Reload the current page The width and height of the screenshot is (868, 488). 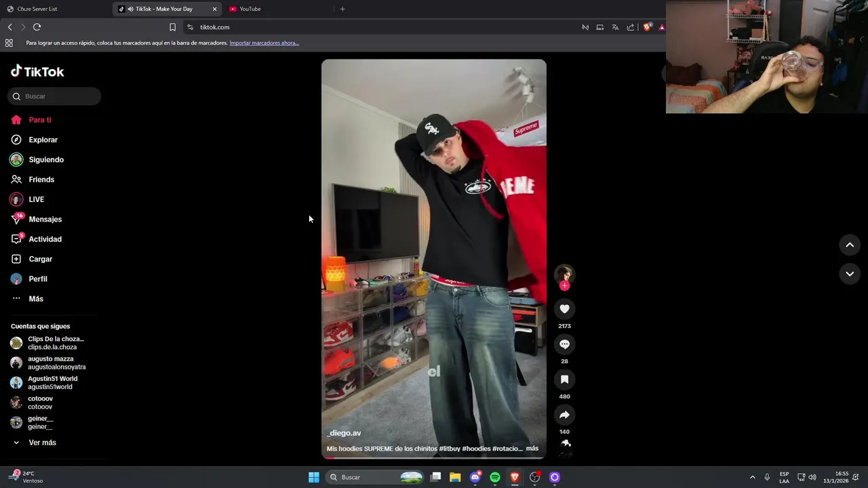(37, 27)
